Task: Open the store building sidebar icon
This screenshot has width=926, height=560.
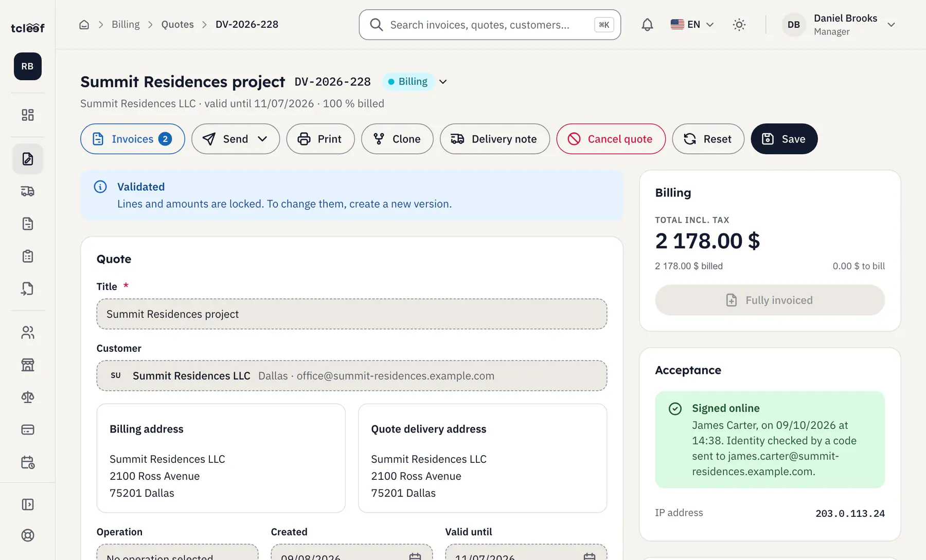Action: (x=28, y=365)
